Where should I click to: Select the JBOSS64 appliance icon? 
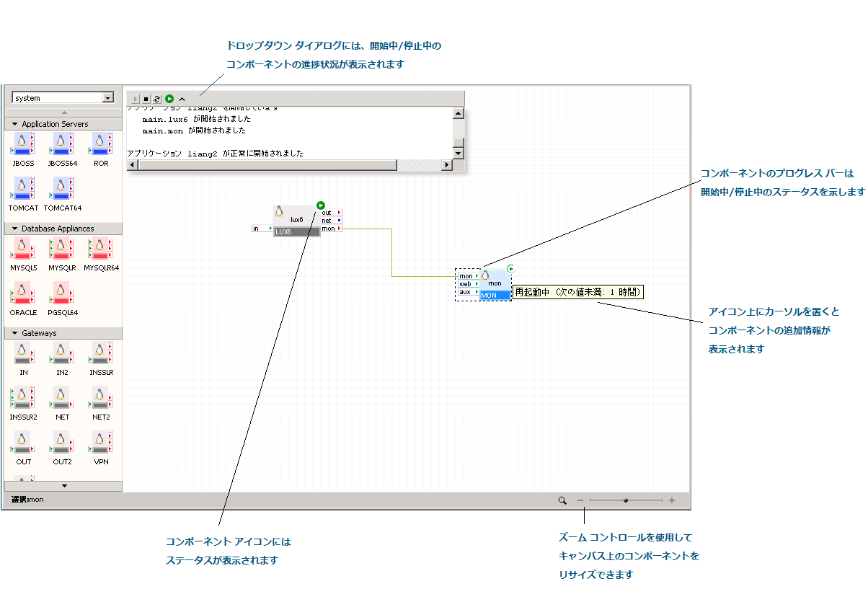coord(61,143)
